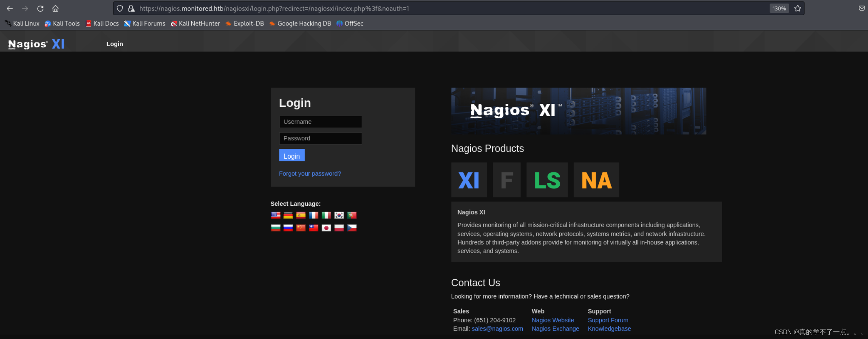Select the Polish flag language
868x339 pixels.
coord(339,228)
